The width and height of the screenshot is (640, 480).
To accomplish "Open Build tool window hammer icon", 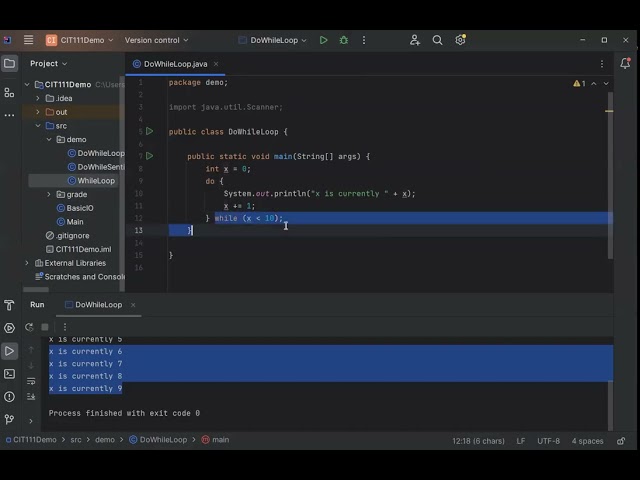I will point(9,305).
